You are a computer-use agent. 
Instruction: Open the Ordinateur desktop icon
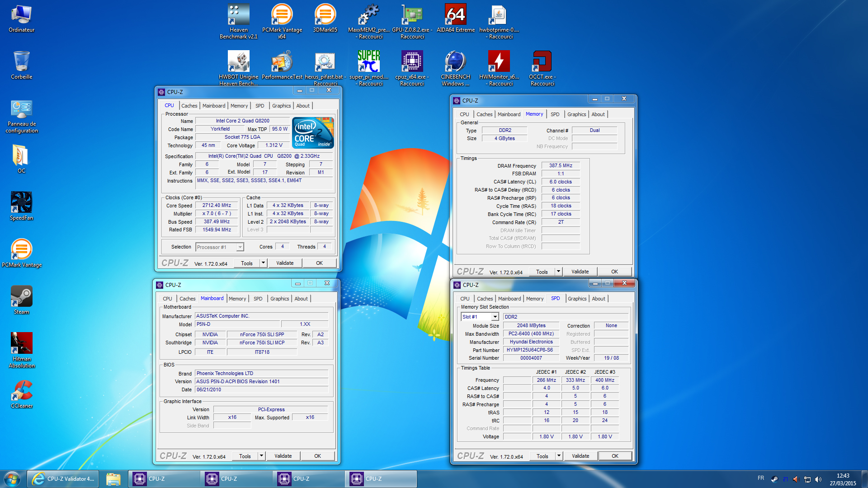pyautogui.click(x=21, y=19)
